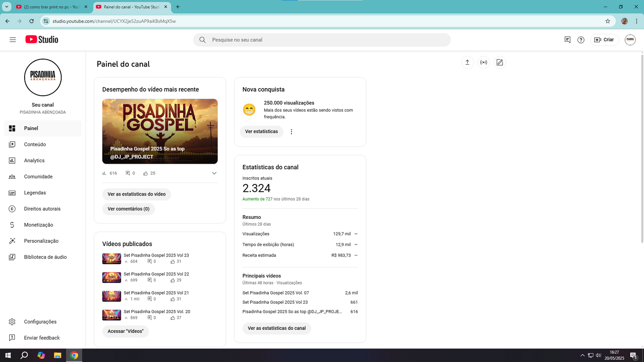
Task: Open Legendas in the sidebar
Action: (43, 193)
